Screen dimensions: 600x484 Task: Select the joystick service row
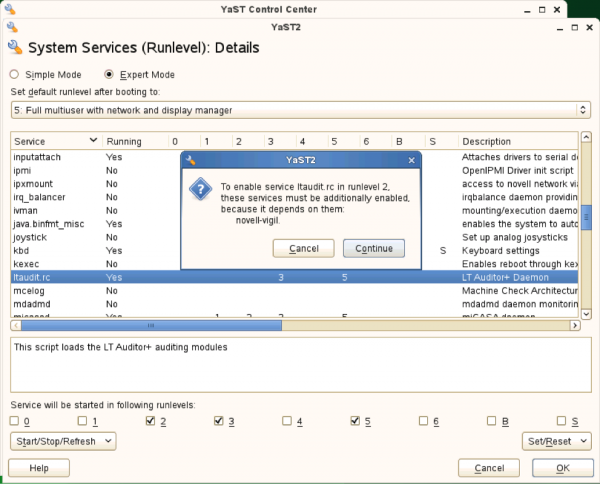point(294,237)
